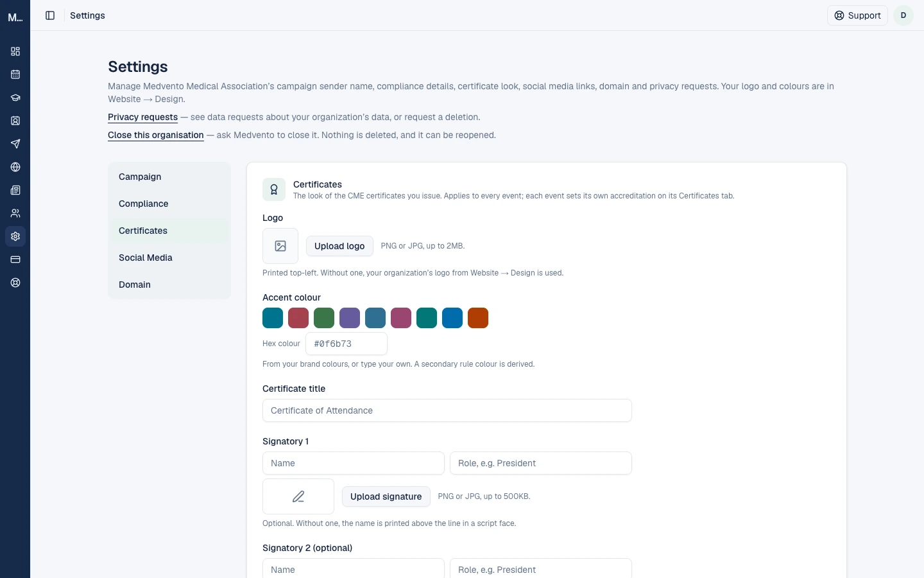Pick the dark green accent swatch
This screenshot has height=578, width=924.
tap(324, 318)
